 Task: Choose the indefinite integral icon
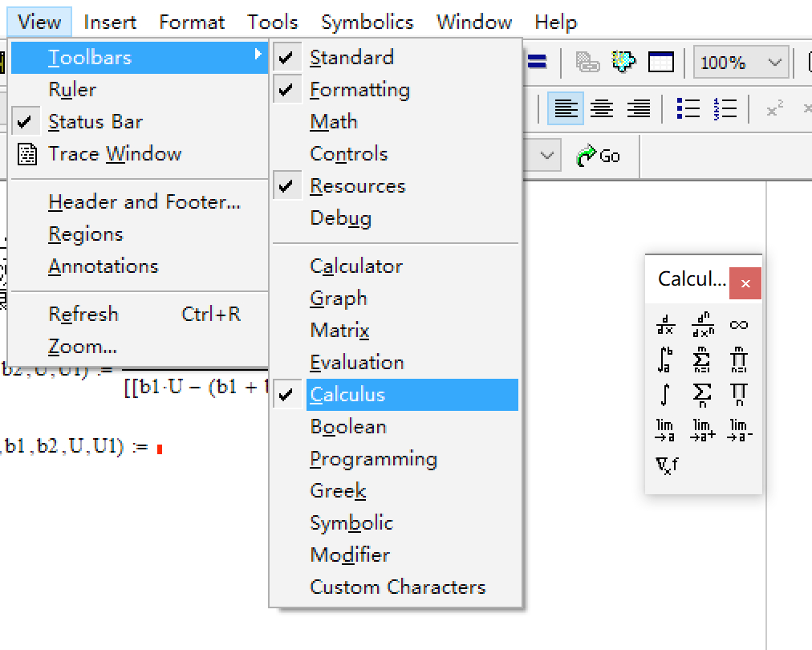click(665, 395)
